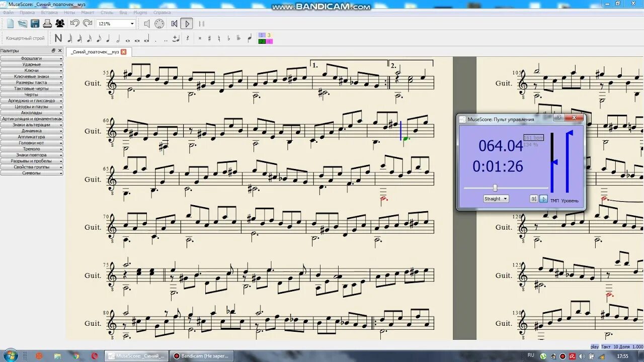644x362 pixels.
Task: Click the 161 bpm tempo field
Action: tap(533, 137)
